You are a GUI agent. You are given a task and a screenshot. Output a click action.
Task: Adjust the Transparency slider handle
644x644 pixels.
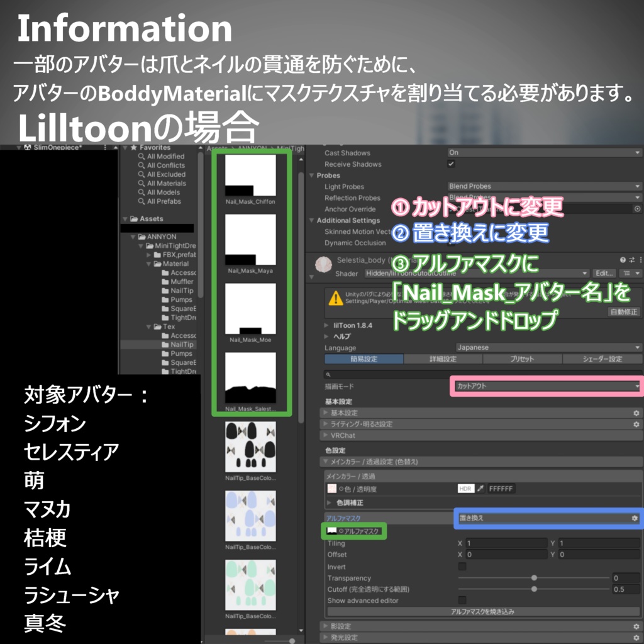534,578
